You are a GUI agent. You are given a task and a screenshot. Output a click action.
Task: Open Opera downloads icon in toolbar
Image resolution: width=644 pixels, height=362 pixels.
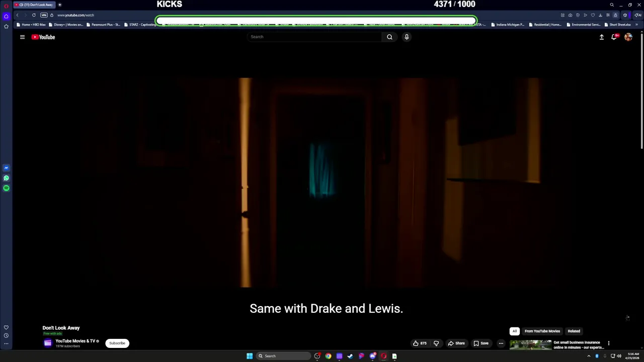[x=600, y=15]
